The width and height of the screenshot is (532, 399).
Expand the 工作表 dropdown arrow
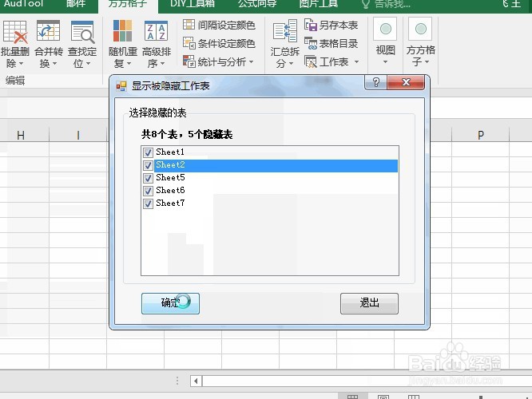click(356, 62)
